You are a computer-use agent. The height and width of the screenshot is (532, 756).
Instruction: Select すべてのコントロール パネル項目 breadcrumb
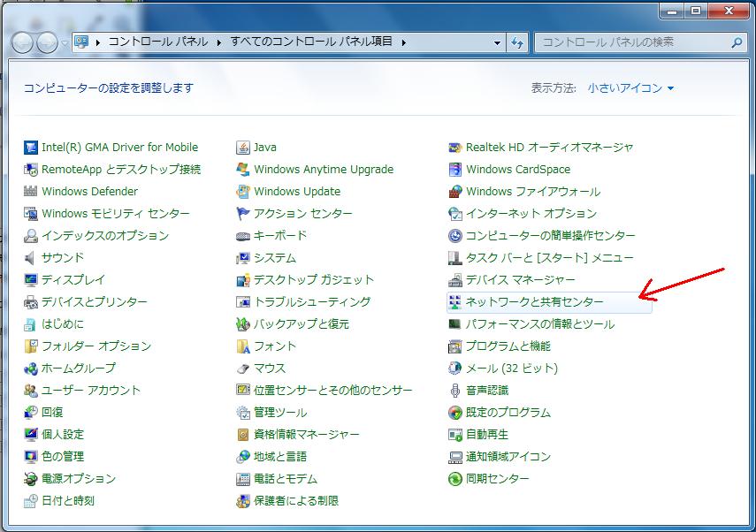(311, 42)
